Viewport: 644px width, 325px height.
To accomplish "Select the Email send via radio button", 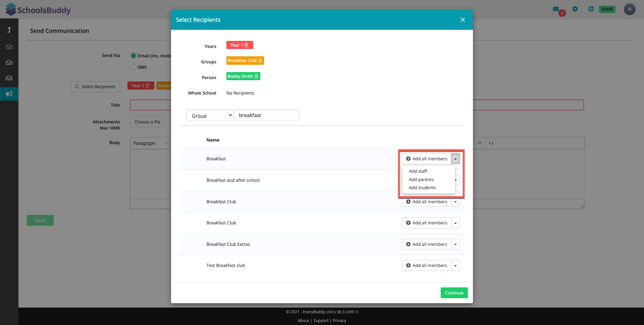I will pos(133,56).
